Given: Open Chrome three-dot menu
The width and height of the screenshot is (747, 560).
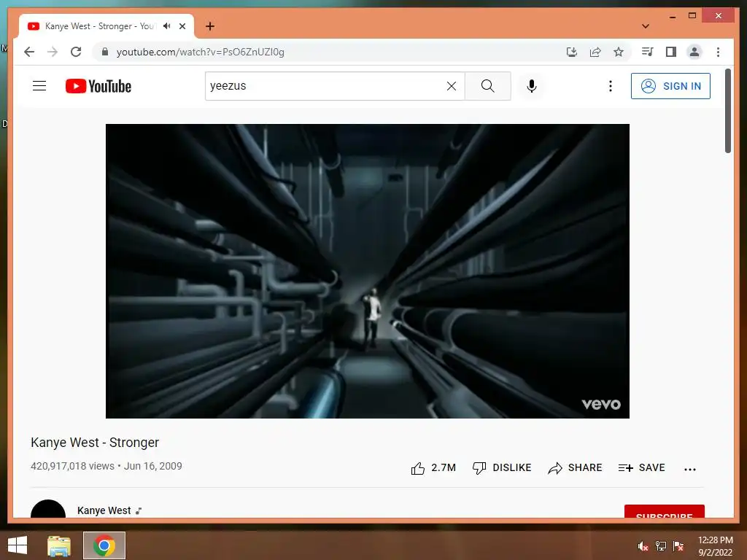Looking at the screenshot, I should 718,52.
